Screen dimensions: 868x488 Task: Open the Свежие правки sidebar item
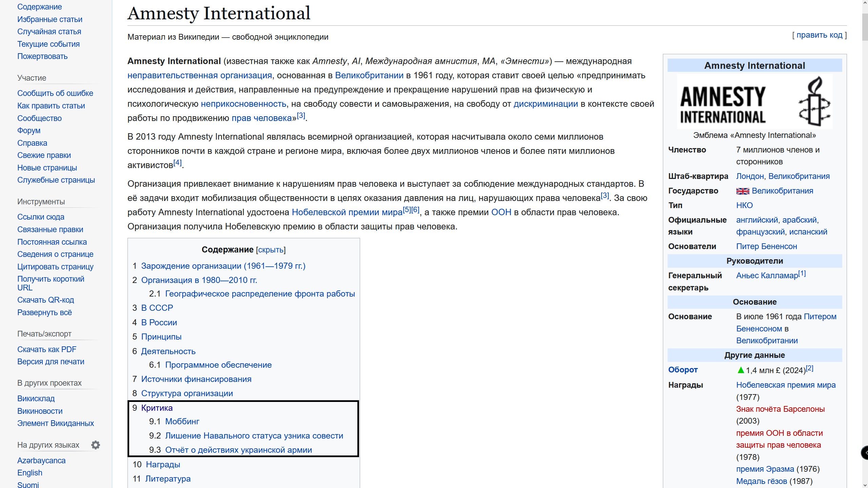coord(44,155)
